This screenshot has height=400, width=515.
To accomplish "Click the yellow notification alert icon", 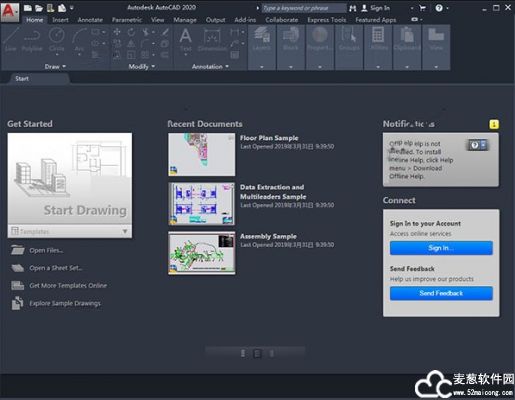I will click(494, 124).
